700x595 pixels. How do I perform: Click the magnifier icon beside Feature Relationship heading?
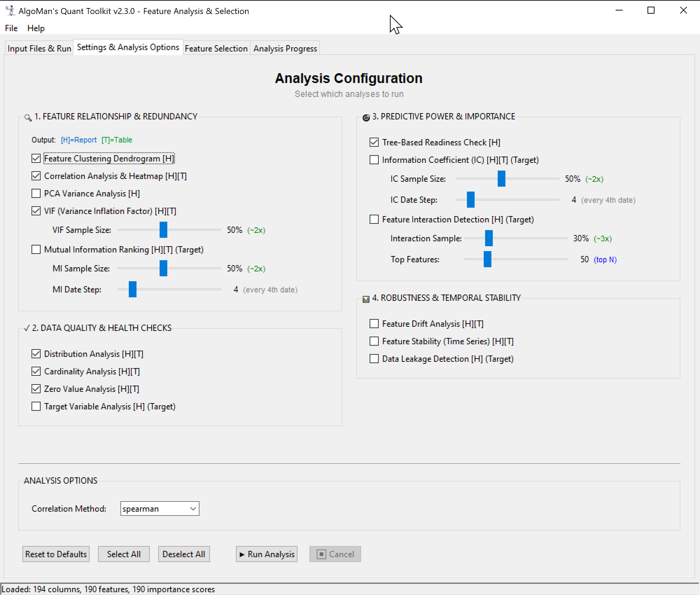pos(28,118)
